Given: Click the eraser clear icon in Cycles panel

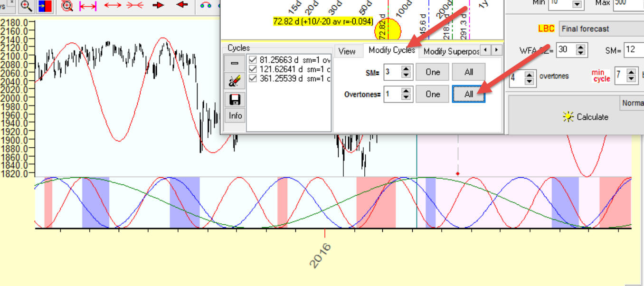Looking at the screenshot, I should point(235,81).
